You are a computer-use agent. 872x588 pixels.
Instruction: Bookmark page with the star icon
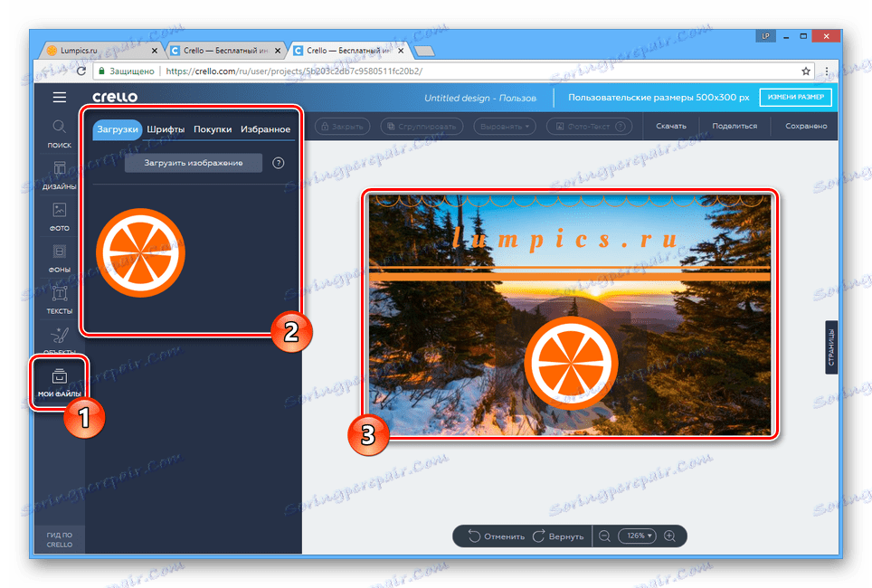806,71
